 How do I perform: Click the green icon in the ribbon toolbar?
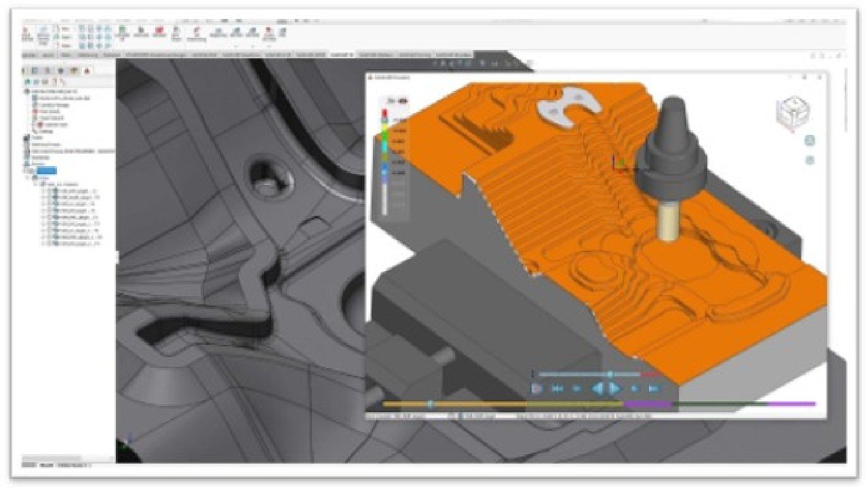click(123, 30)
